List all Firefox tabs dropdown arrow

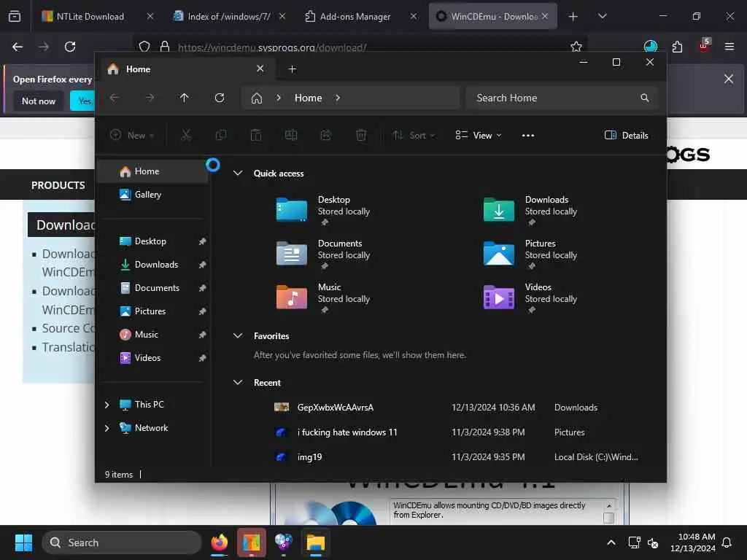(x=603, y=16)
